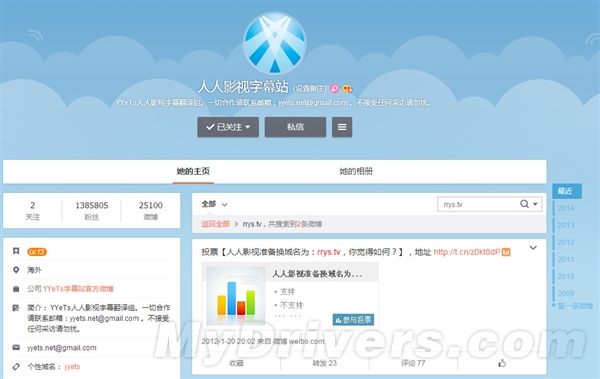Open the yyets personal domain link

(72, 367)
